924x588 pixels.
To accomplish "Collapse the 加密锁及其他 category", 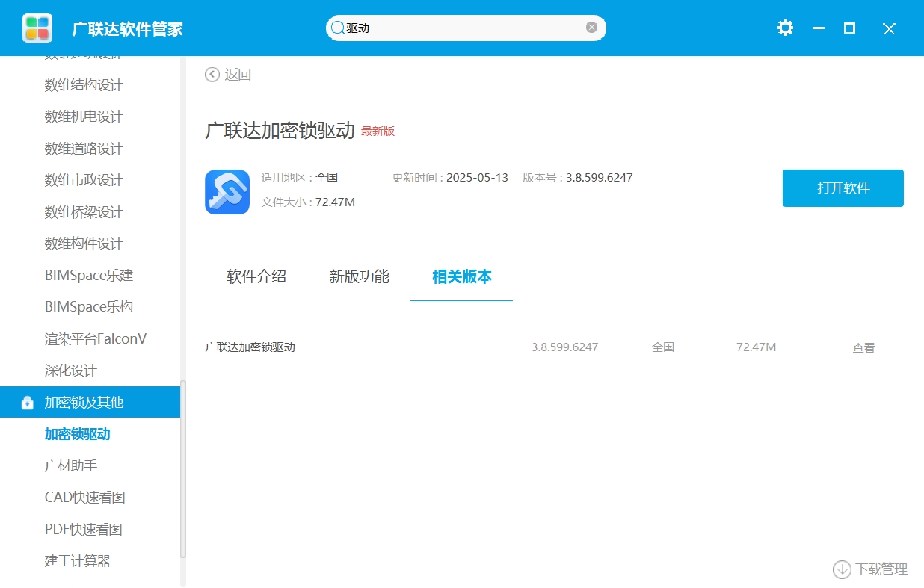I will point(90,402).
